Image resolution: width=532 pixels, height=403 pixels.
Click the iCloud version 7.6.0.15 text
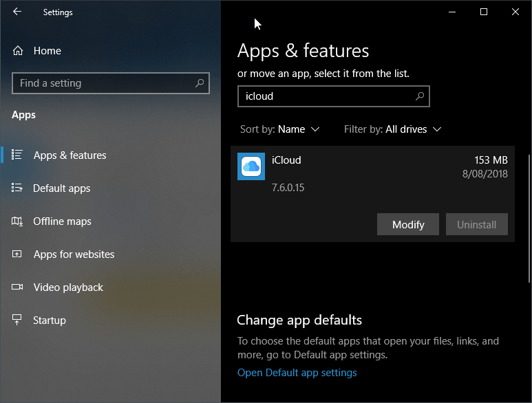288,188
